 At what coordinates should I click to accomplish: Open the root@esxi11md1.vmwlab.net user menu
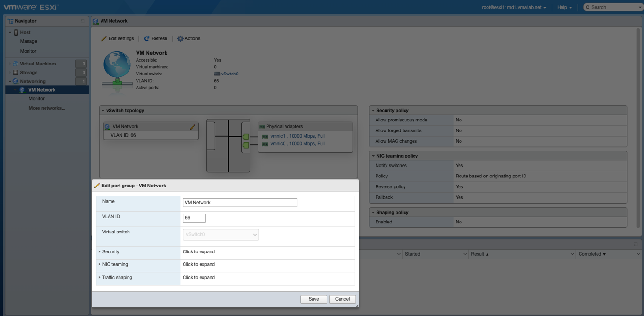click(514, 7)
